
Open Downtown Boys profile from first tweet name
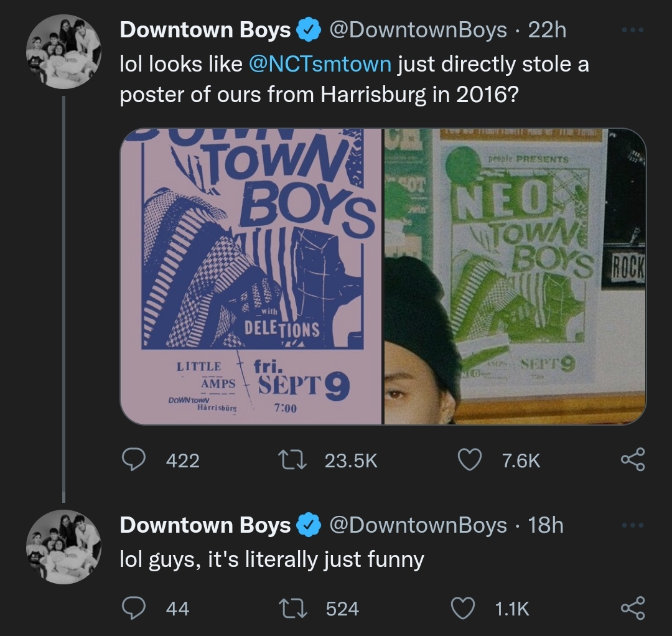pos(205,30)
